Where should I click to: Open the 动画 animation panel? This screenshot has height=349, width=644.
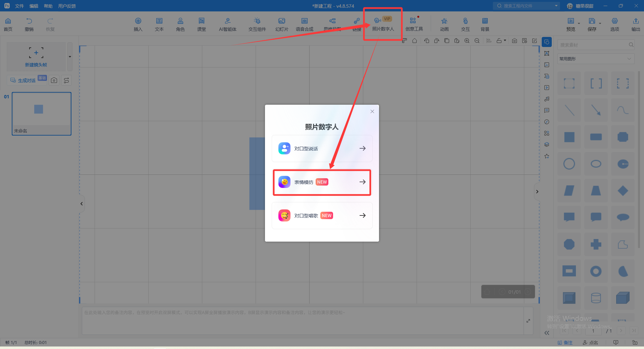(444, 24)
